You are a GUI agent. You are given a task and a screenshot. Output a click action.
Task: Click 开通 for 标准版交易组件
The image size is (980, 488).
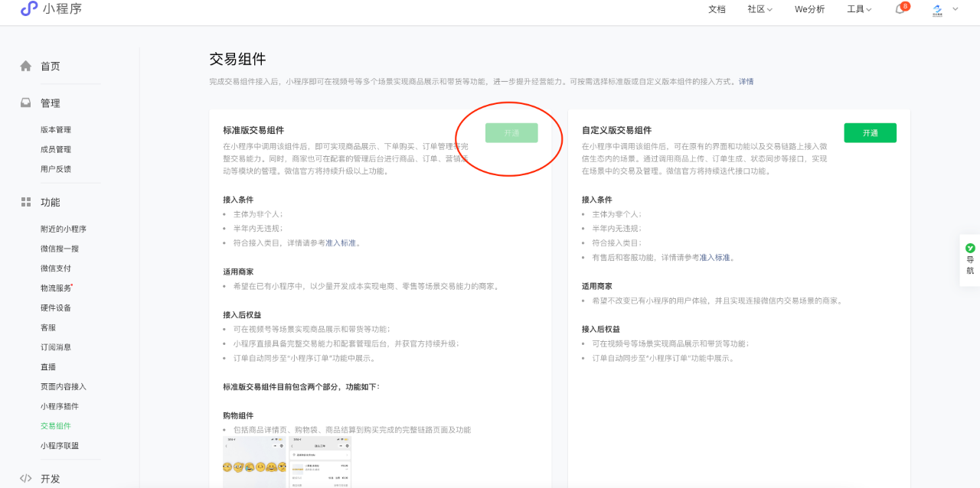tap(511, 132)
